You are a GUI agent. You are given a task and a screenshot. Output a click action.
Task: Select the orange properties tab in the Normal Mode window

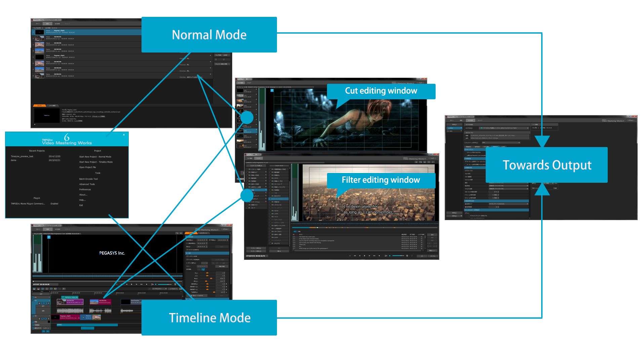point(39,106)
